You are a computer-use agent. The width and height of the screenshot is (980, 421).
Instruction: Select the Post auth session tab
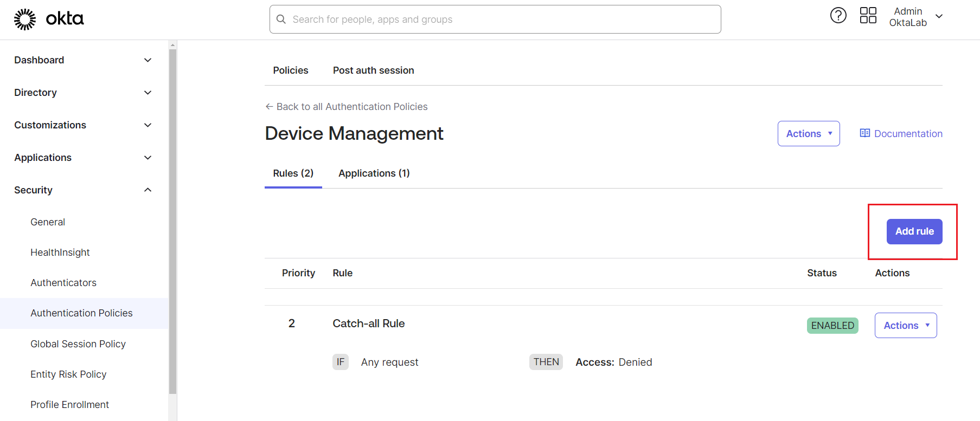tap(373, 70)
